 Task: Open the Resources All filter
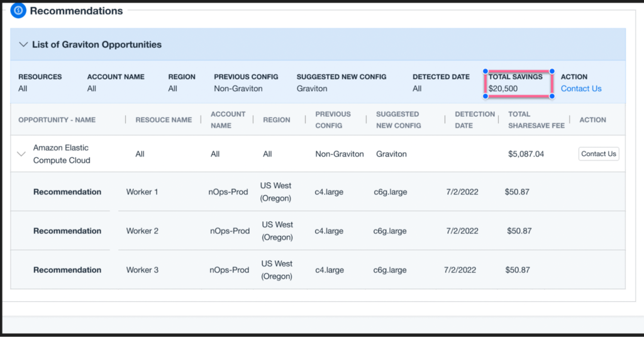[x=23, y=89]
